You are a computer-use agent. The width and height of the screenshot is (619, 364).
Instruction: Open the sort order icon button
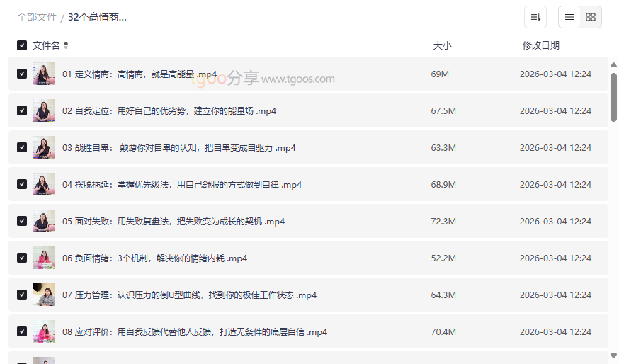click(x=535, y=17)
